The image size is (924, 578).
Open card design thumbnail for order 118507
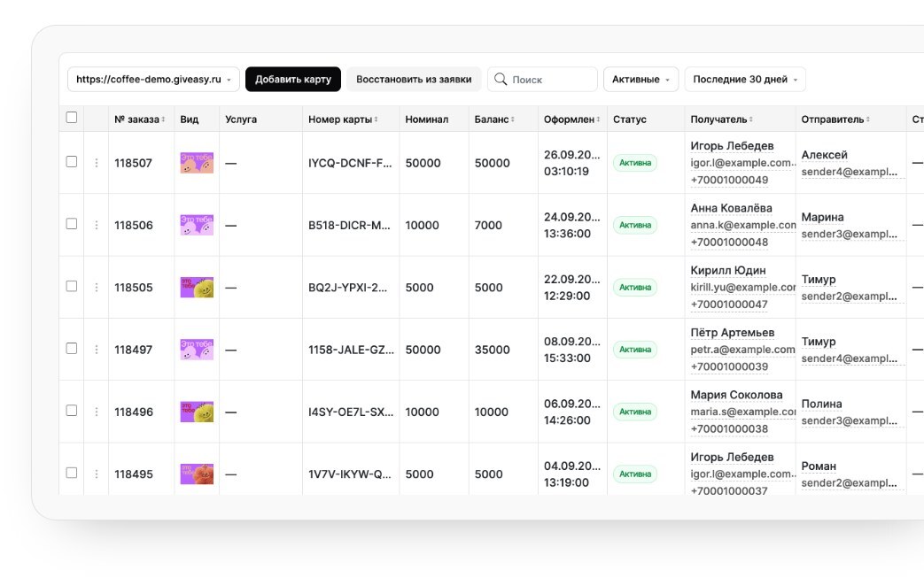coord(197,163)
